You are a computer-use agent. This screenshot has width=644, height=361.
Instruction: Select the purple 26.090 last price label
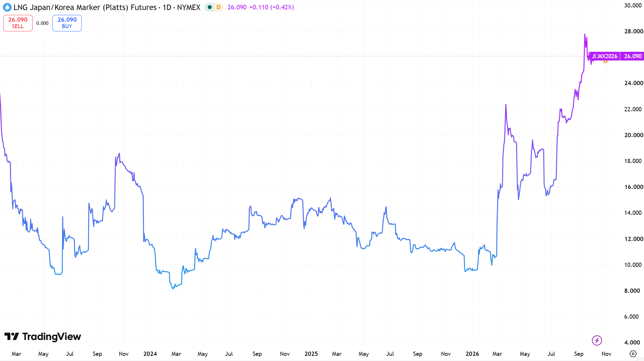click(x=633, y=56)
